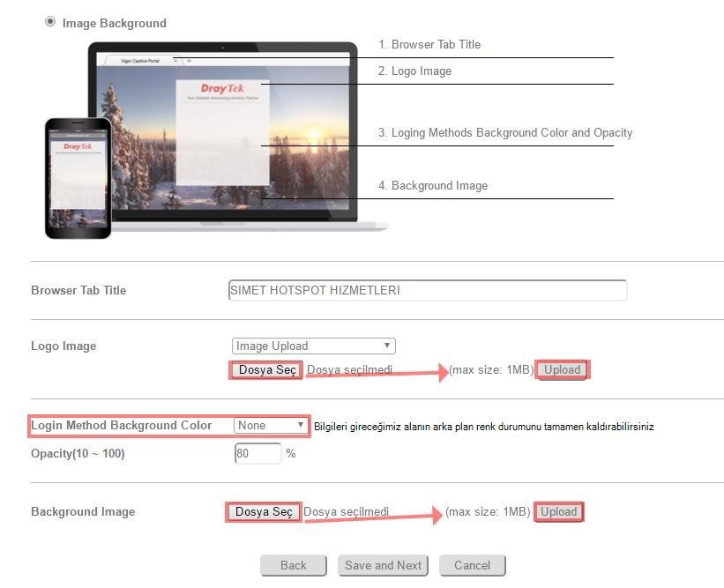Click 'Loging Methods Background Color and Opacity' label

[511, 132]
